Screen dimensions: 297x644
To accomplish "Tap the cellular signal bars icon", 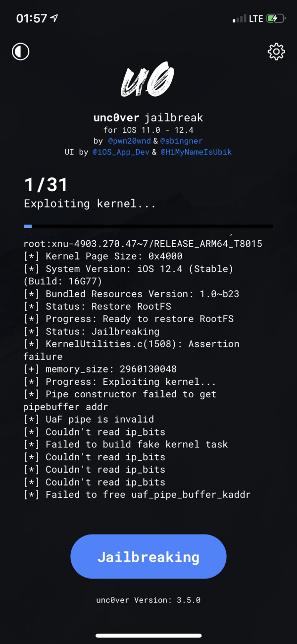I will (239, 19).
